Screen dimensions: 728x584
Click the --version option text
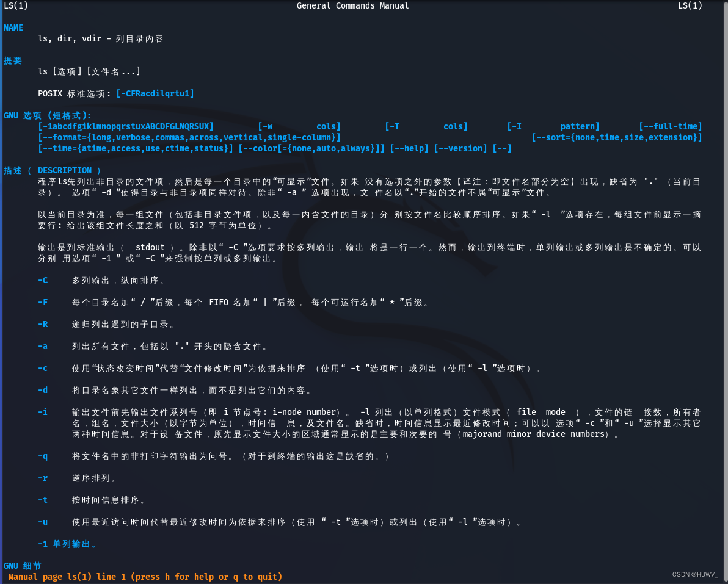[460, 148]
